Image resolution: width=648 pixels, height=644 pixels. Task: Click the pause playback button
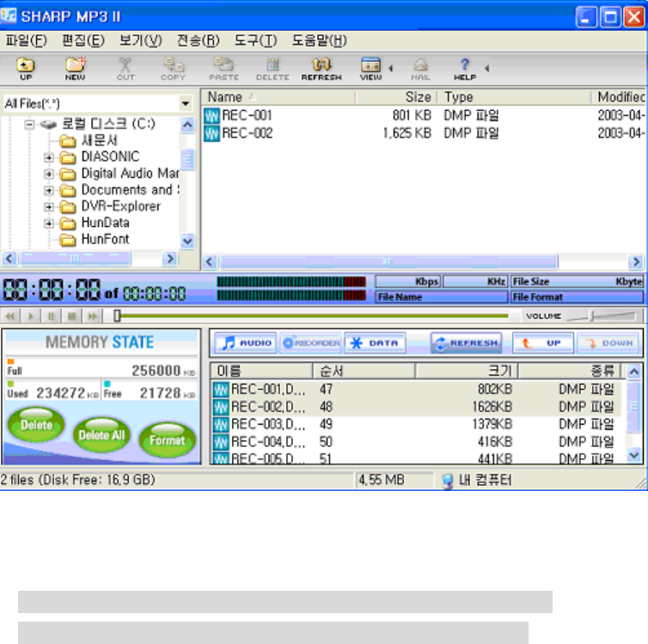pyautogui.click(x=52, y=316)
